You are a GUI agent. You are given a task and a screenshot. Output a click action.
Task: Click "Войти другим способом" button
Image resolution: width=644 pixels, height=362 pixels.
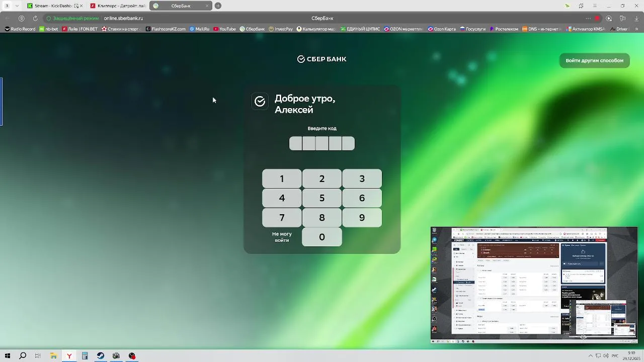point(594,60)
